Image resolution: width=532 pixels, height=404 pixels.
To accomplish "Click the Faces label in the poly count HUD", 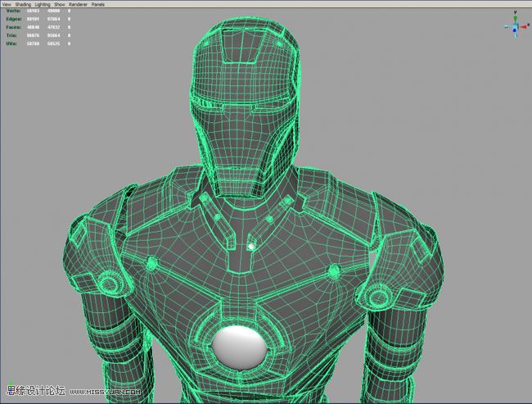I will click(13, 27).
